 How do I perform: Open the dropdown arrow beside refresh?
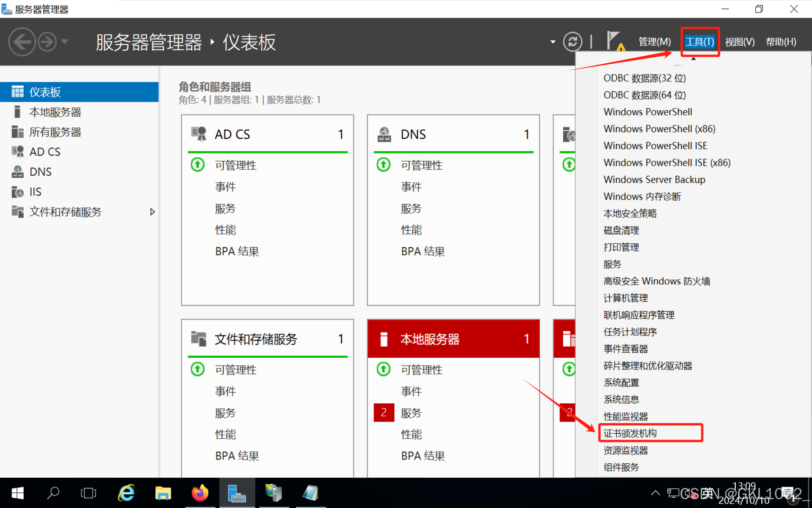point(553,42)
